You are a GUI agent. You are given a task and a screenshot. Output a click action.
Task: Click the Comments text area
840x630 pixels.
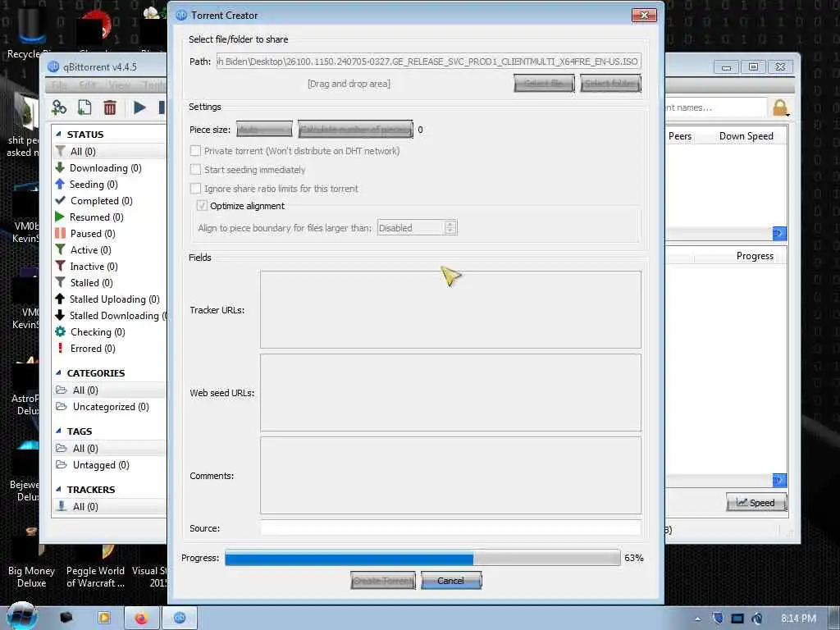point(450,476)
